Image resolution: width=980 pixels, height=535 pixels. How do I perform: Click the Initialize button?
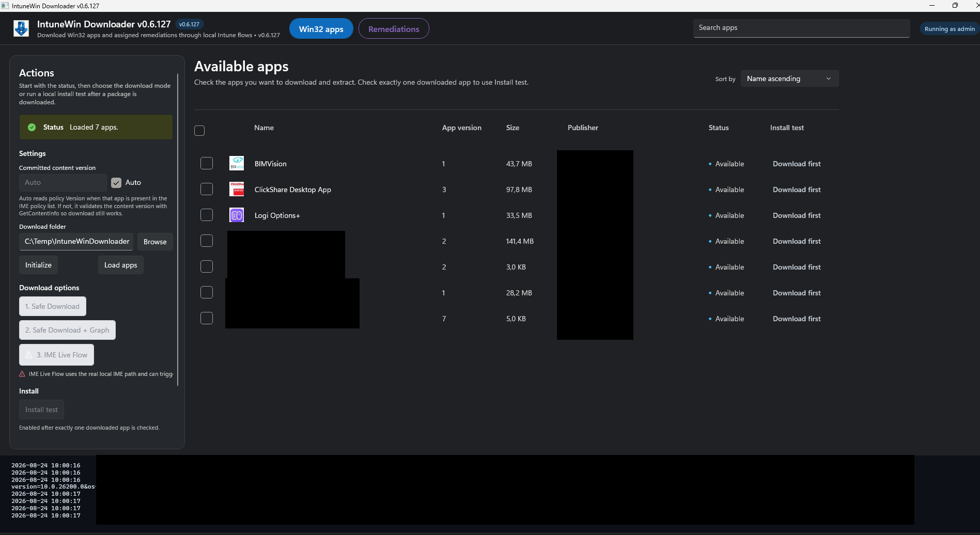click(38, 265)
